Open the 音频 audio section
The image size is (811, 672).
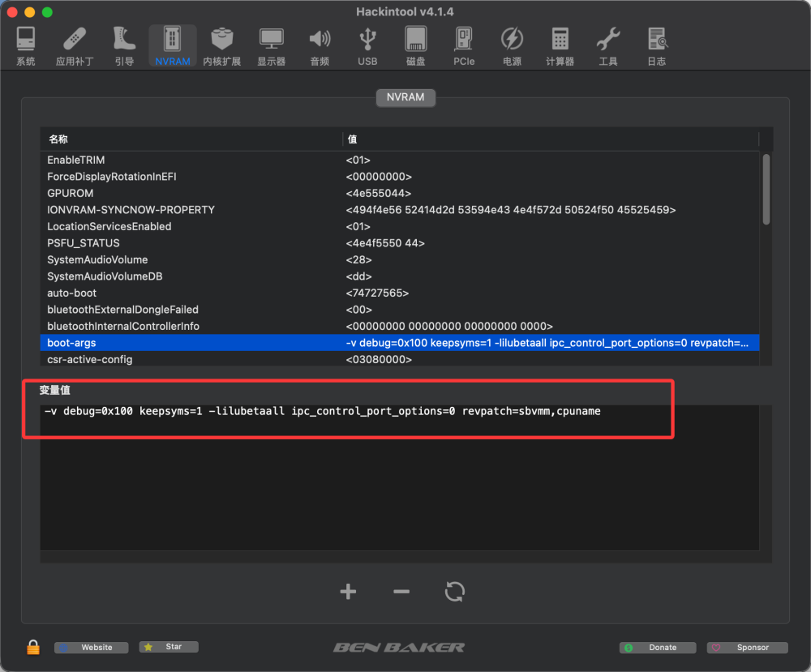point(320,46)
